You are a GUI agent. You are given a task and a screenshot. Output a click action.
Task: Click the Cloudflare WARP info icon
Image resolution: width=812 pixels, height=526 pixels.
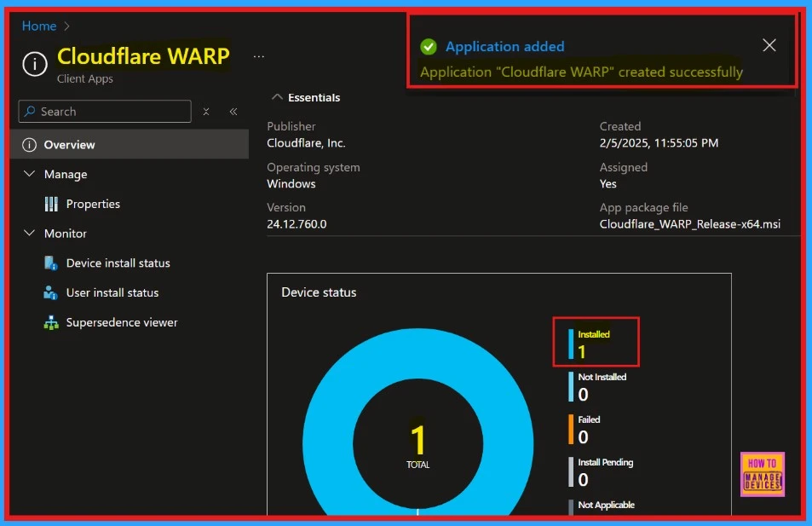click(x=35, y=64)
